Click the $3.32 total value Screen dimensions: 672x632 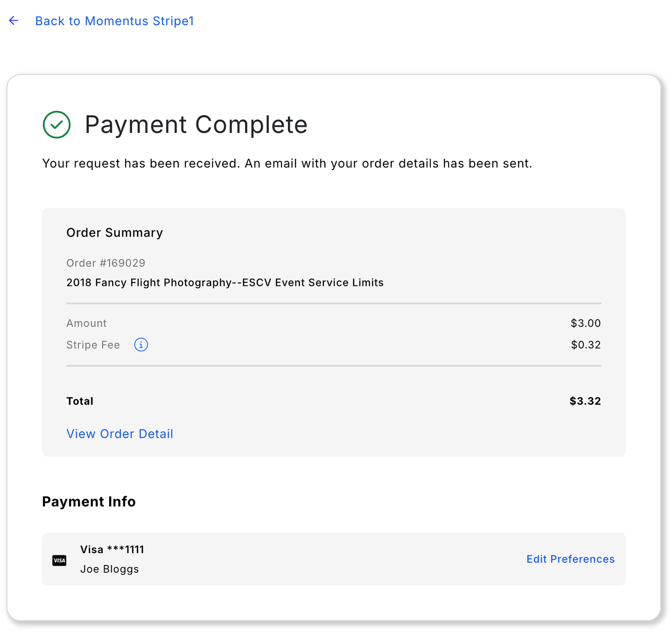[x=585, y=401]
